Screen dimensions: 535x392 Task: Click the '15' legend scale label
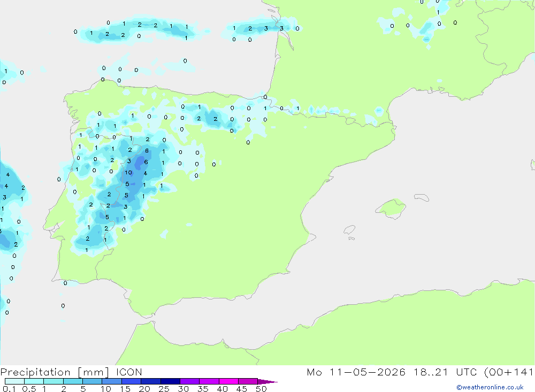[x=125, y=389]
